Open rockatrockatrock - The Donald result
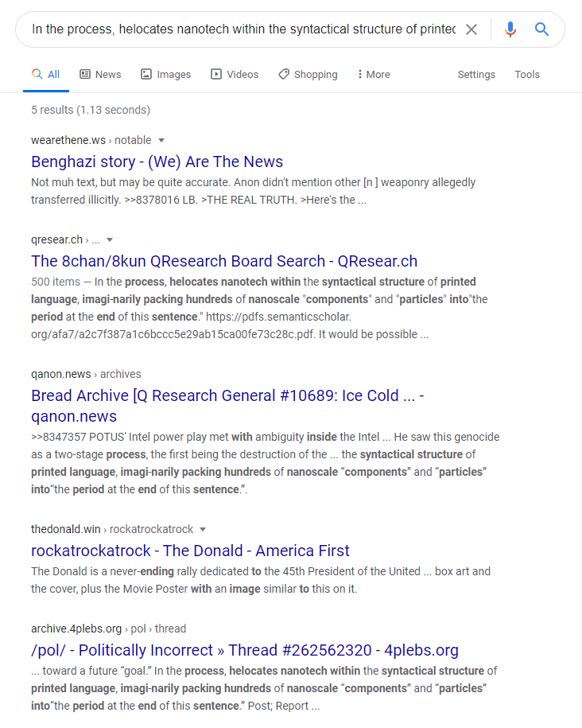 pos(190,551)
